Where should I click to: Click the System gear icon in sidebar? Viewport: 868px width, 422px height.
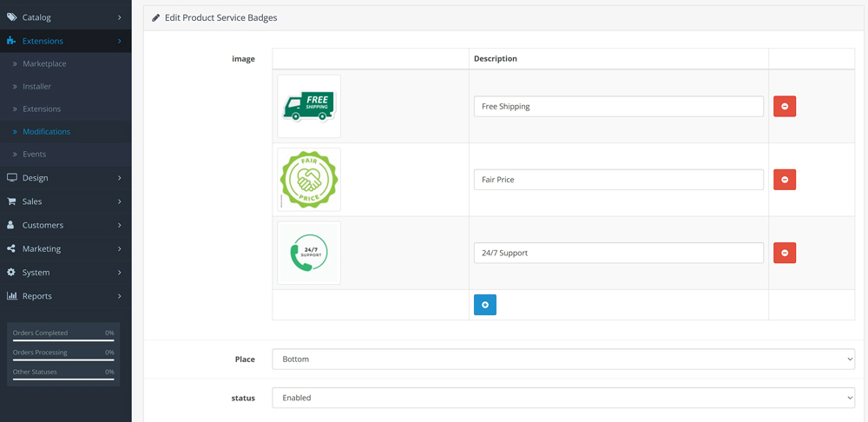point(11,273)
